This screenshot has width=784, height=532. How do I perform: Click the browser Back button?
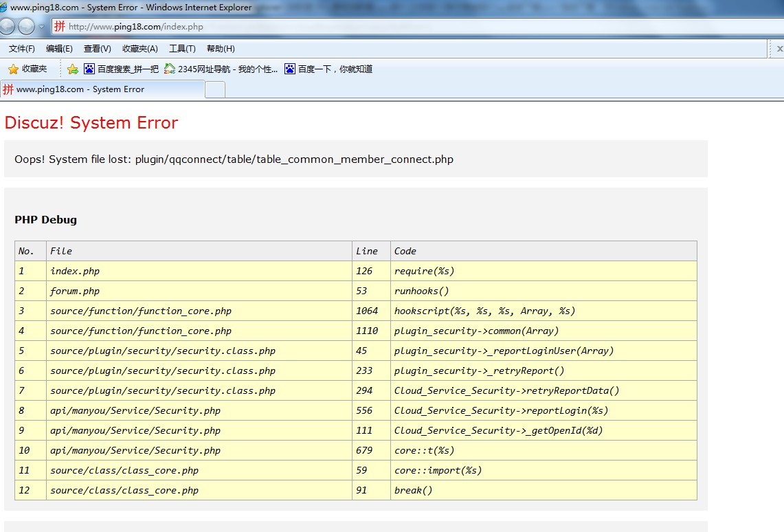(x=6, y=27)
